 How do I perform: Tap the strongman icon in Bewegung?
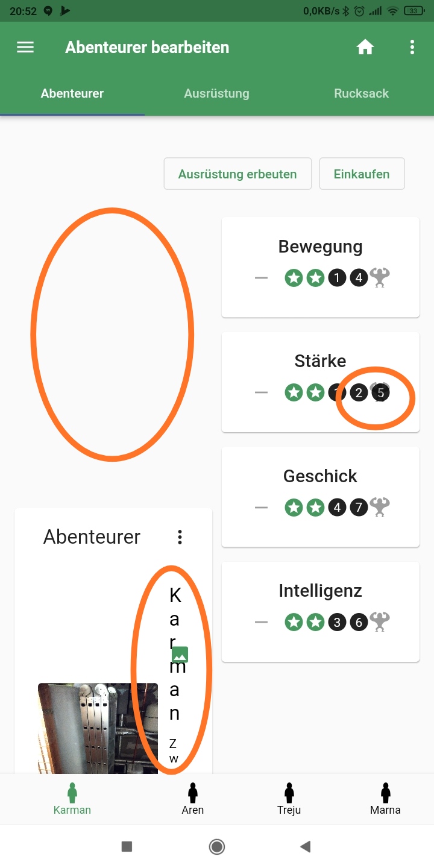point(380,278)
